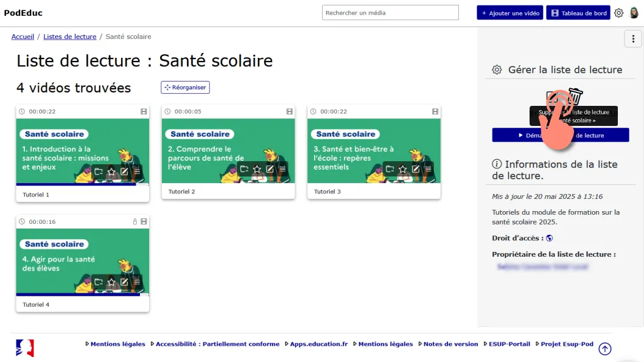
Task: Click the 00:00:16 duration on Tutoriel 4
Action: click(42, 221)
